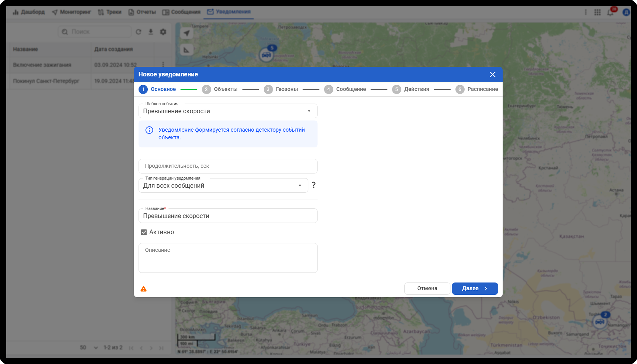Switch to the Мониторинг tab

(71, 12)
